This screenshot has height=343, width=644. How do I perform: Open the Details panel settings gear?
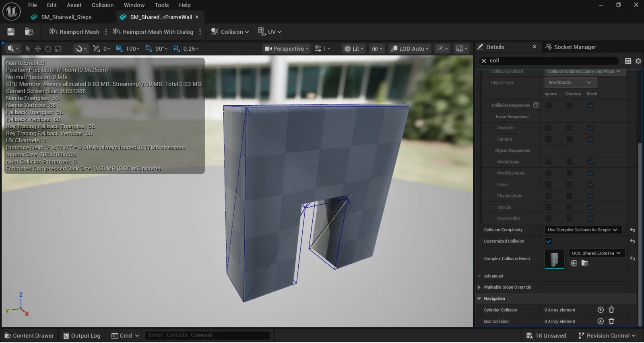(638, 61)
